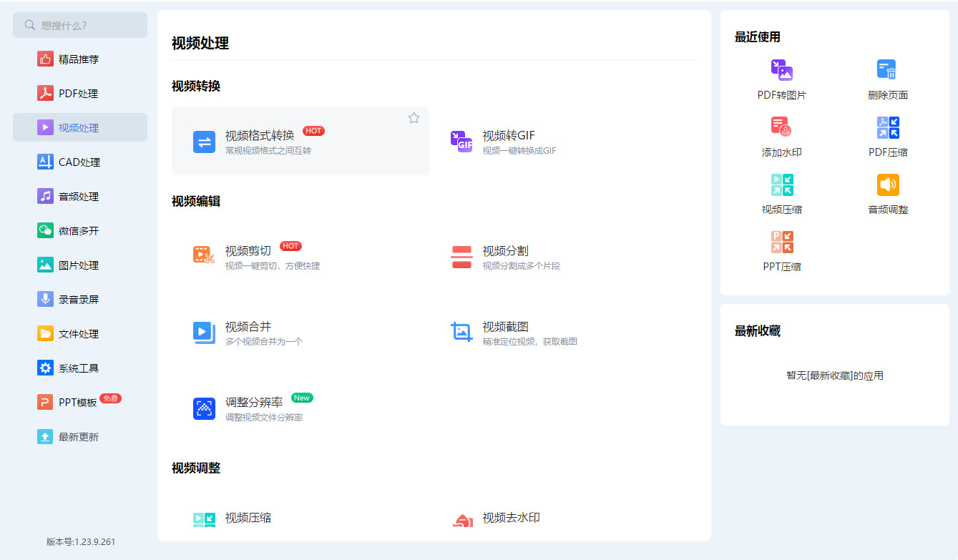Select 视频处理 in the sidebar
Viewport: 958px width, 560px height.
pyautogui.click(x=80, y=127)
